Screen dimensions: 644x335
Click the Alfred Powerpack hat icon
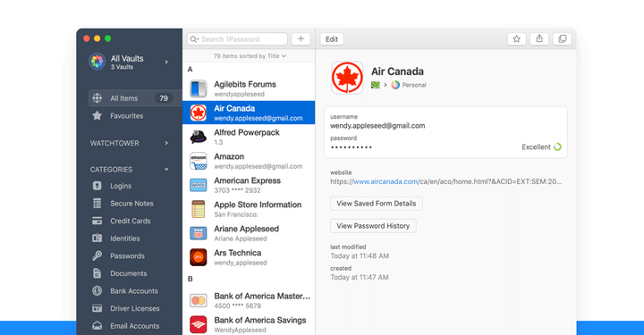pos(199,137)
